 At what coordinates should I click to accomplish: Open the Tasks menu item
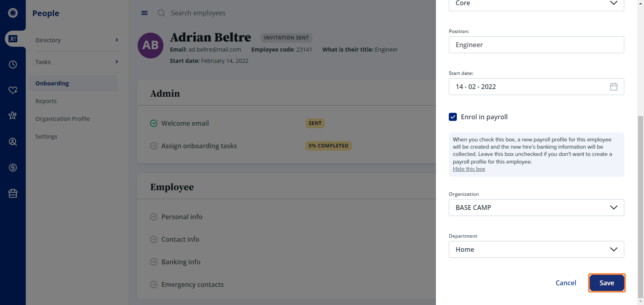click(43, 62)
